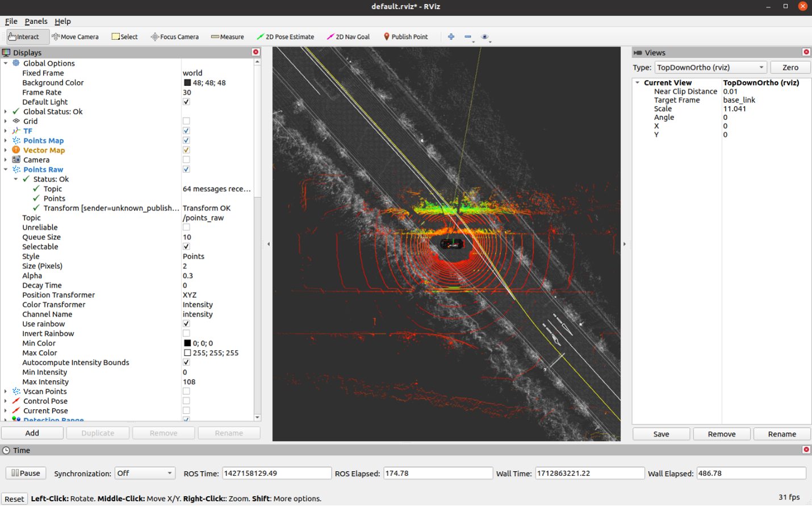812x507 pixels.
Task: Disable the Vector Map display checkbox
Action: click(x=186, y=150)
